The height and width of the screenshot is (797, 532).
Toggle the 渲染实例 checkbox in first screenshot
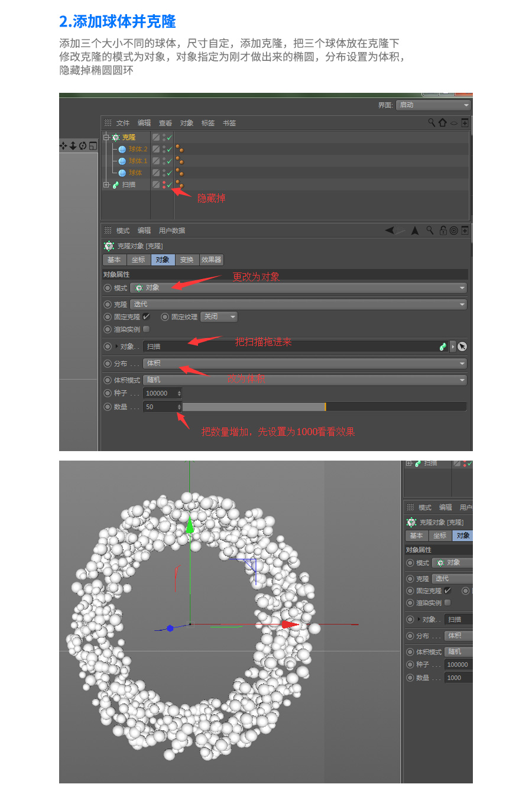point(146,329)
